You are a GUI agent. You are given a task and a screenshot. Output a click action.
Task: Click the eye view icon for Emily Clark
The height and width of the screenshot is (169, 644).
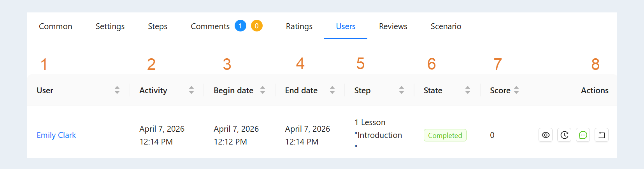546,135
